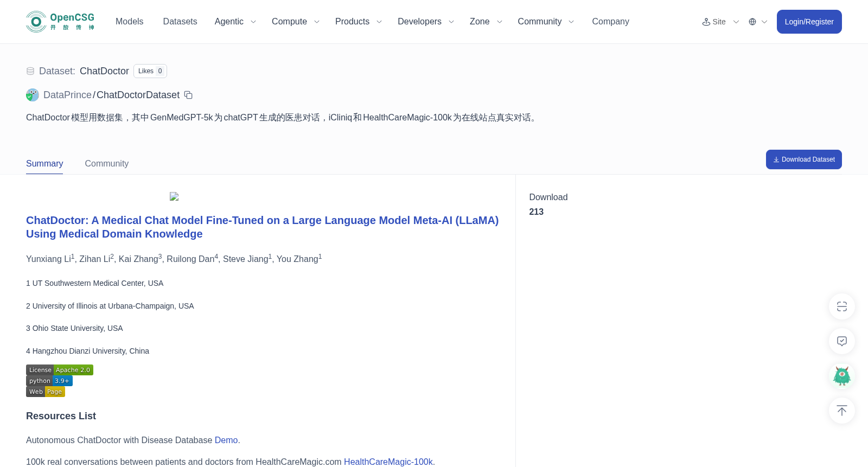The image size is (868, 467).
Task: Expand the Products dropdown menu
Action: coord(359,22)
